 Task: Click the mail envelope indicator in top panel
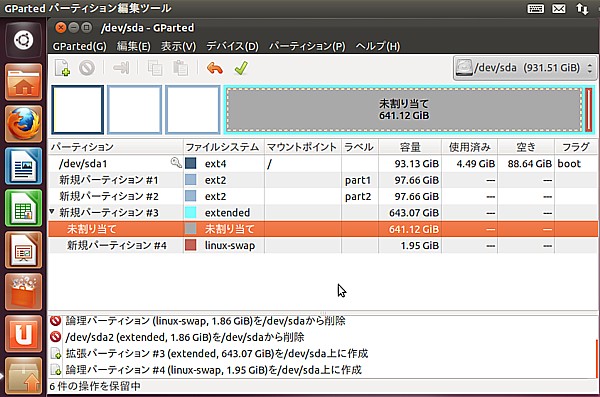point(559,8)
